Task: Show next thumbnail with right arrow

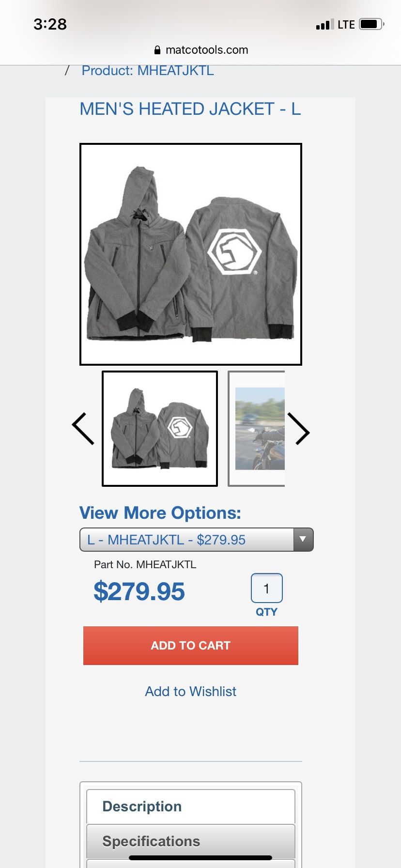Action: pyautogui.click(x=298, y=429)
